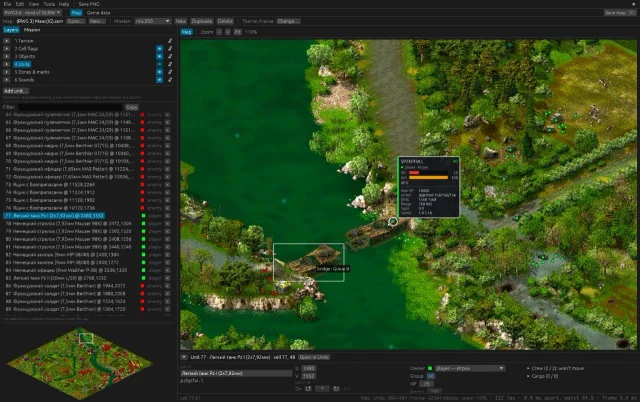This screenshot has width=640, height=402.
Task: Duplicate the current mission
Action: 202,21
